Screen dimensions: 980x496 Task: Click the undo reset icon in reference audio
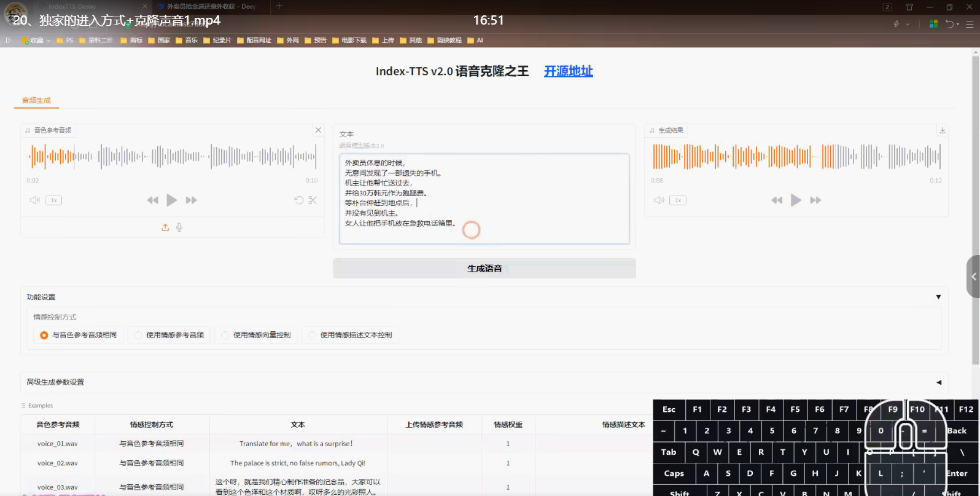click(299, 200)
